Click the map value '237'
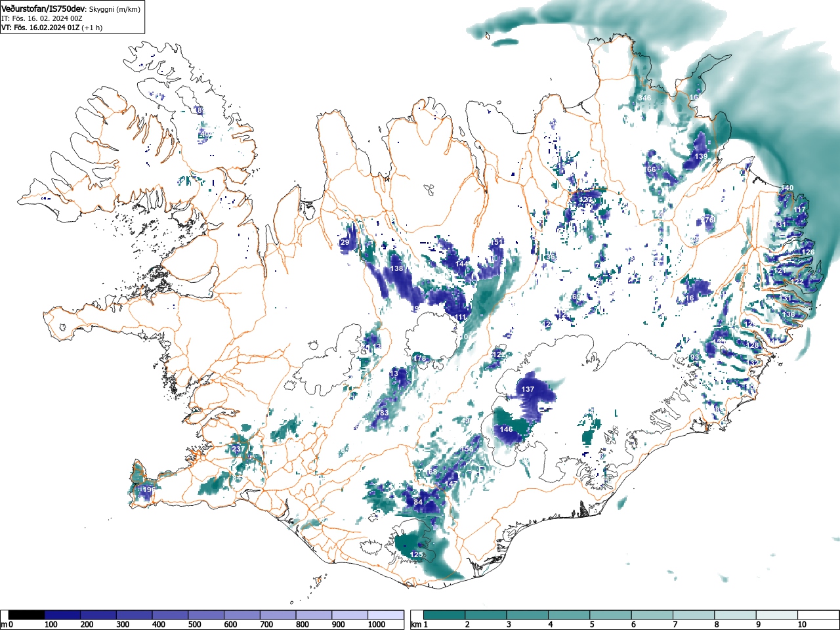The image size is (840, 630). (x=238, y=450)
